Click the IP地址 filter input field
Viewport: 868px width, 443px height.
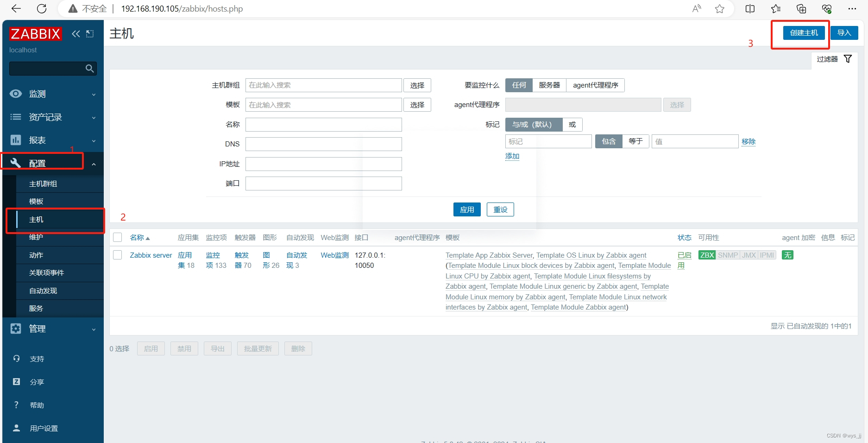click(323, 164)
